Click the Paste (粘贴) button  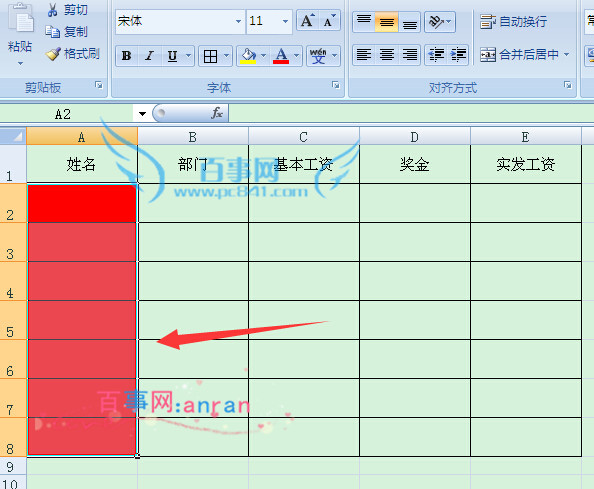coord(20,34)
